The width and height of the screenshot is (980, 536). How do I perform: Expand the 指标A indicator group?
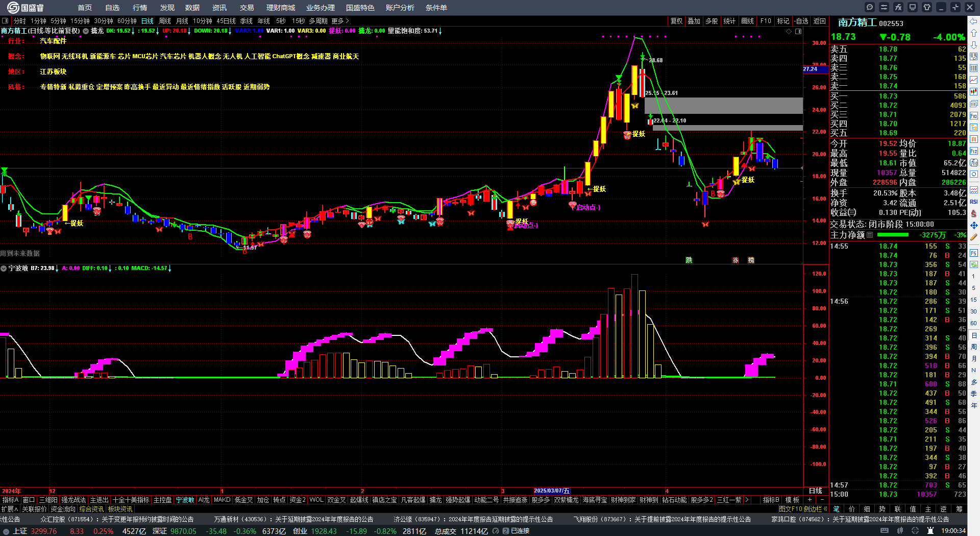(x=10, y=500)
